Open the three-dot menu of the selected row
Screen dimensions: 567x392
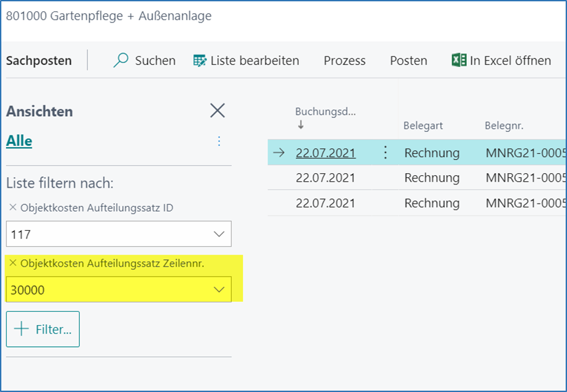point(385,153)
